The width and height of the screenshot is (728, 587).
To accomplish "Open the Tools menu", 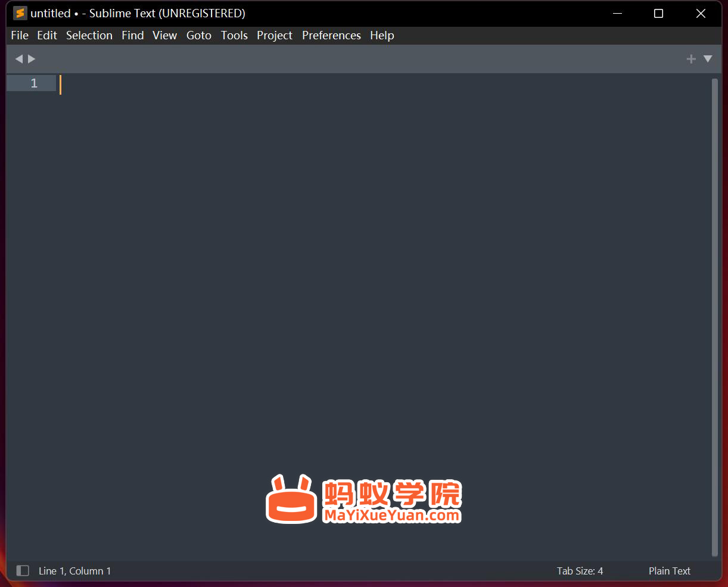I will coord(234,36).
